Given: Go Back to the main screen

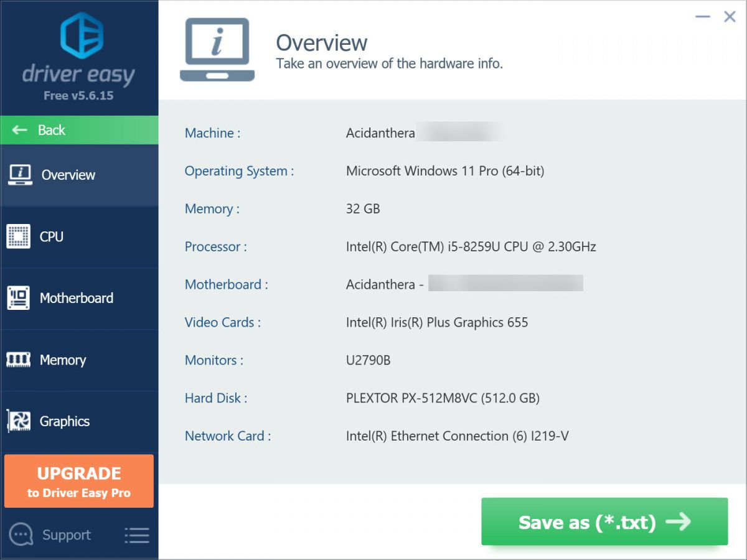Looking at the screenshot, I should (80, 130).
